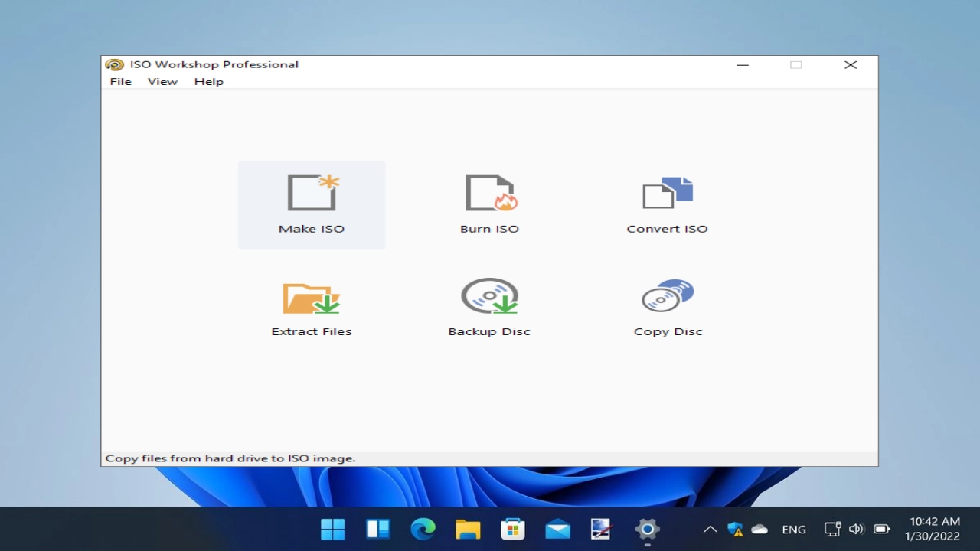Minimize the ISO Workshop window
This screenshot has width=980, height=551.
(742, 65)
